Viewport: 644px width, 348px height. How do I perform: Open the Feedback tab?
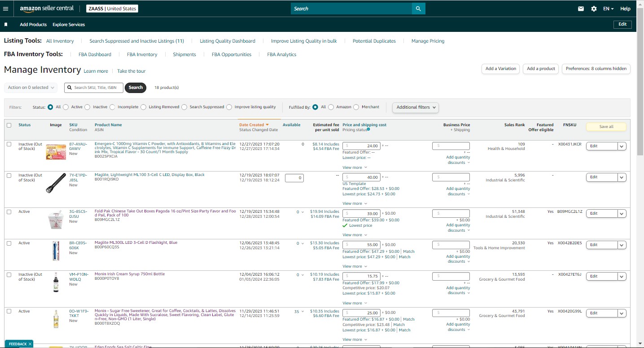18,344
